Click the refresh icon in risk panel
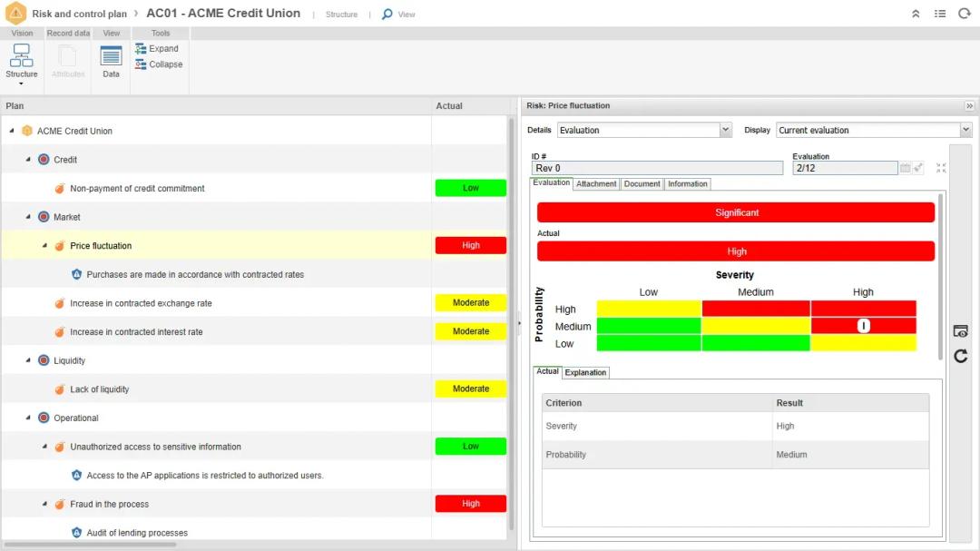Screen dimensions: 980x551 click(x=961, y=356)
